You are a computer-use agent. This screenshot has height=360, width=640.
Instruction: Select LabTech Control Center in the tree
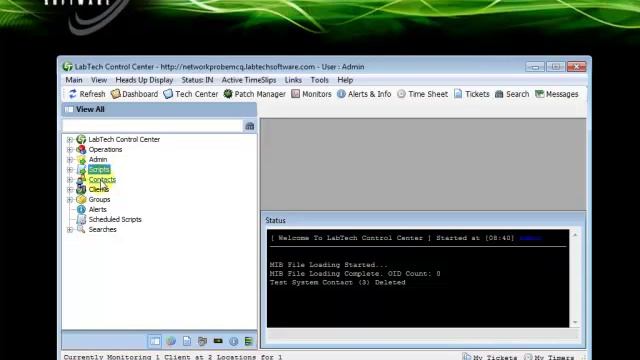point(124,140)
